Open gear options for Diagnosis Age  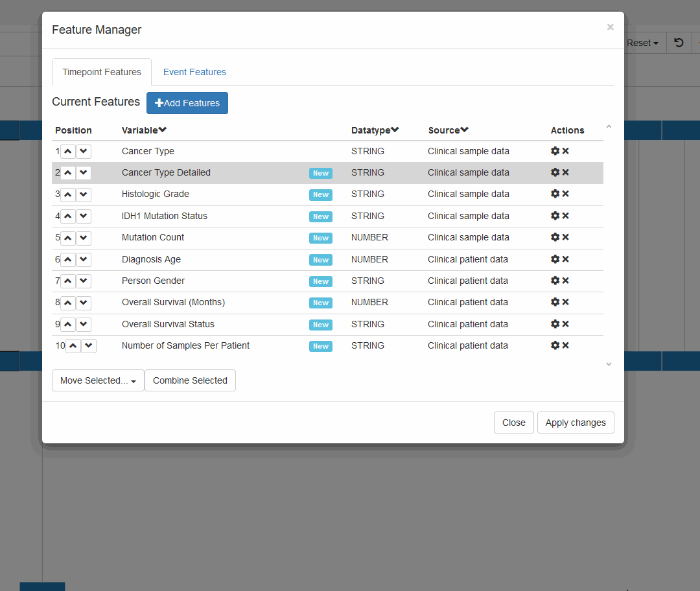(x=555, y=259)
